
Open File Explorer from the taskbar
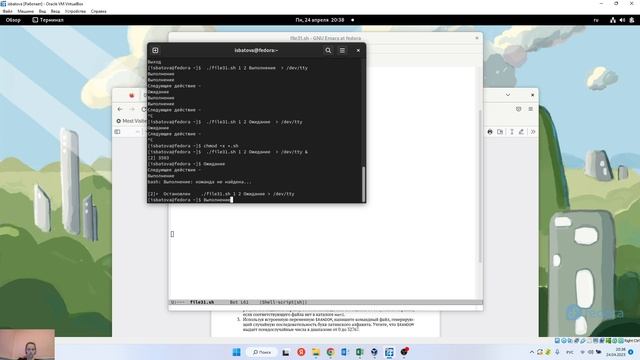[x=316, y=352]
